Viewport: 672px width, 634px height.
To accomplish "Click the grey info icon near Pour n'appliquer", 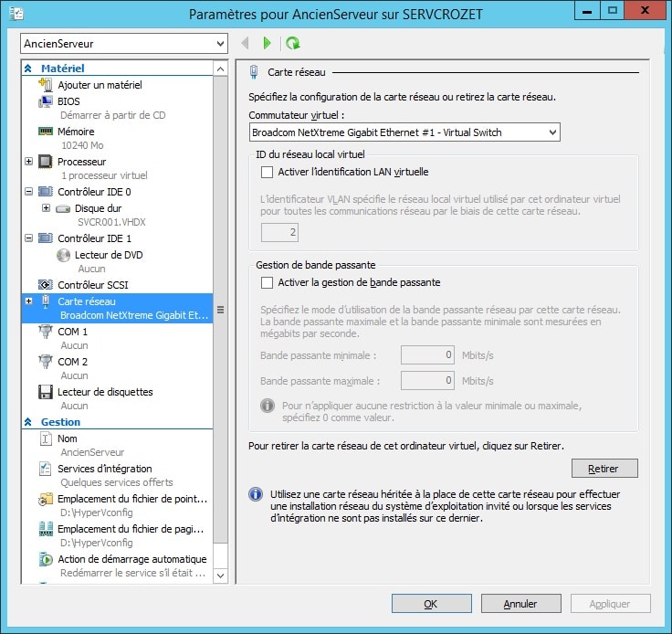I will coord(268,406).
